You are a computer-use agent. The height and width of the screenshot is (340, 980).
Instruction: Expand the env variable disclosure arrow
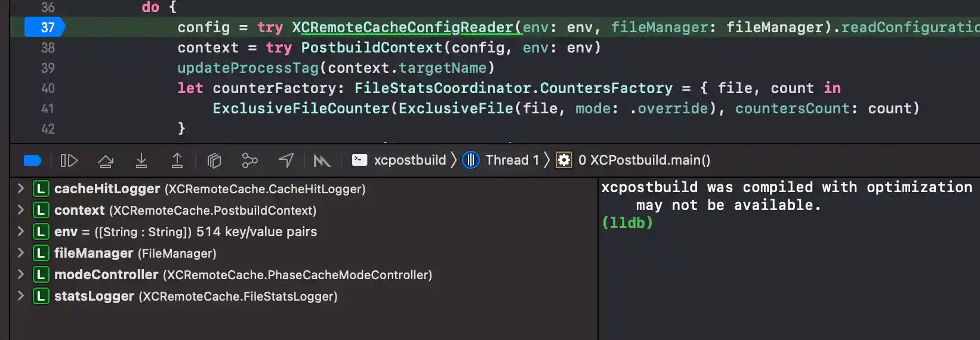[x=21, y=231]
